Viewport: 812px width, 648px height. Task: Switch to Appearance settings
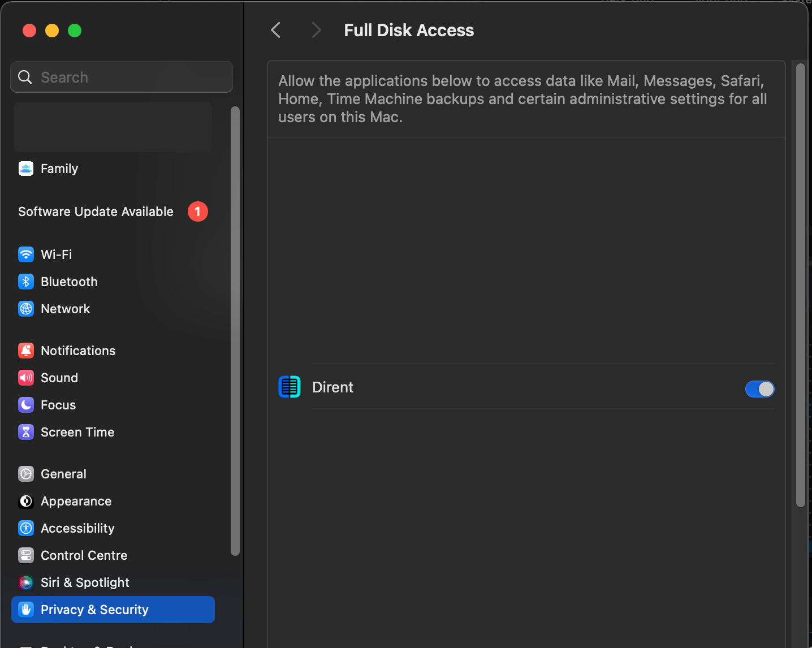coord(76,501)
